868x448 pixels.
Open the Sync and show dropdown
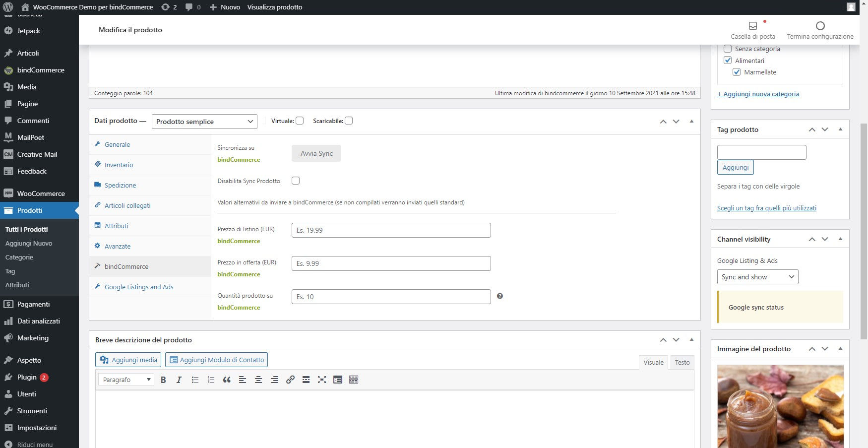pos(757,277)
